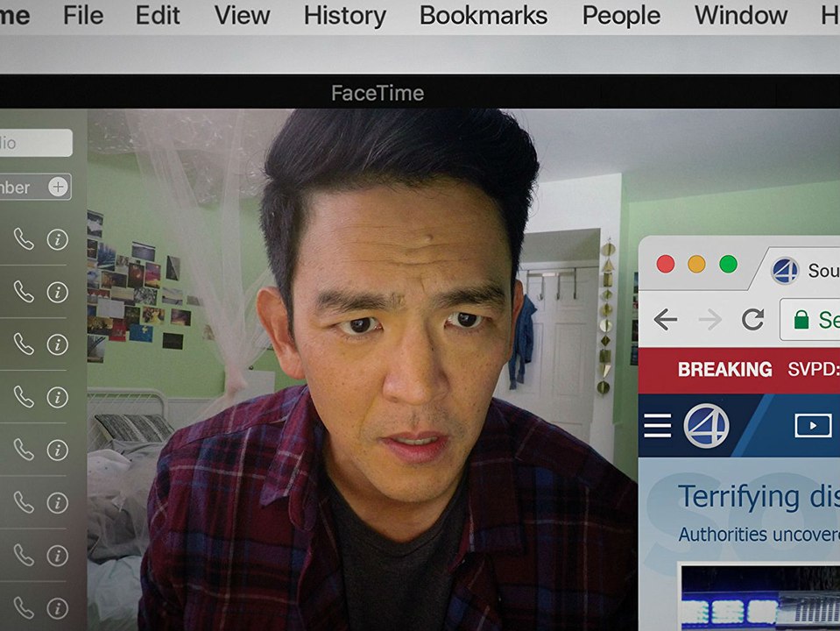Show info for the third FaceTime contact
Screen dimensions: 840x631
pyautogui.click(x=57, y=344)
